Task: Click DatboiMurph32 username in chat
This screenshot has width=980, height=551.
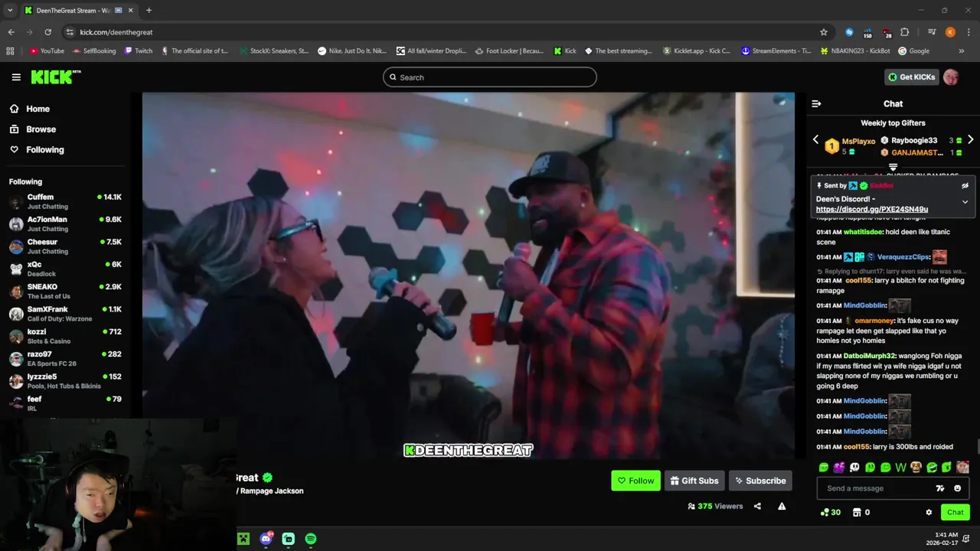Action: click(x=869, y=356)
